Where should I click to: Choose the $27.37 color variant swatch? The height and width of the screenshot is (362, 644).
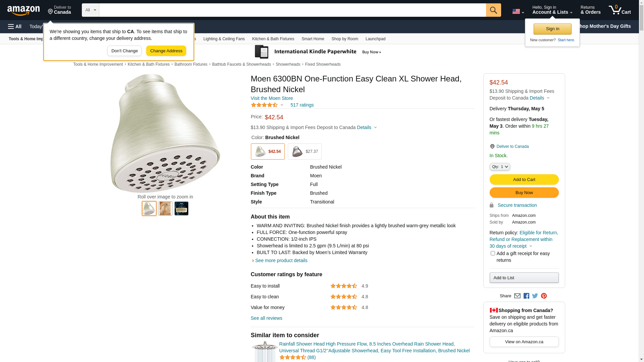tap(305, 152)
